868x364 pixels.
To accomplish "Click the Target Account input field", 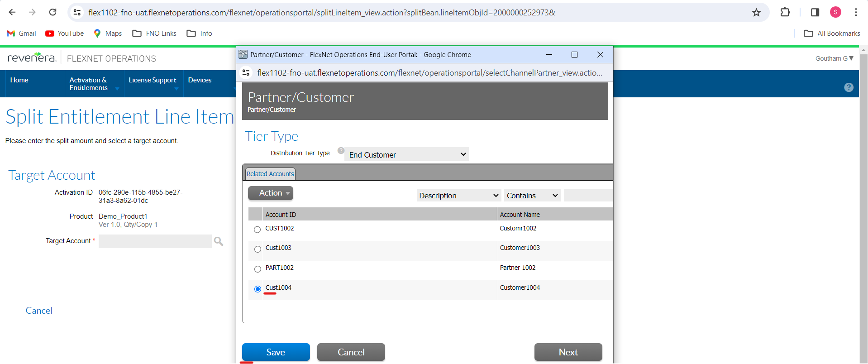I will pos(155,241).
